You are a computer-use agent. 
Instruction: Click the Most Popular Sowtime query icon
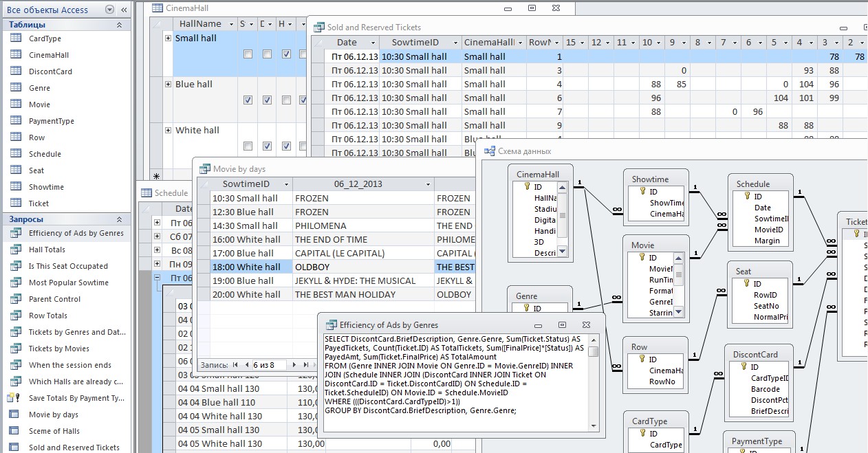pos(16,283)
